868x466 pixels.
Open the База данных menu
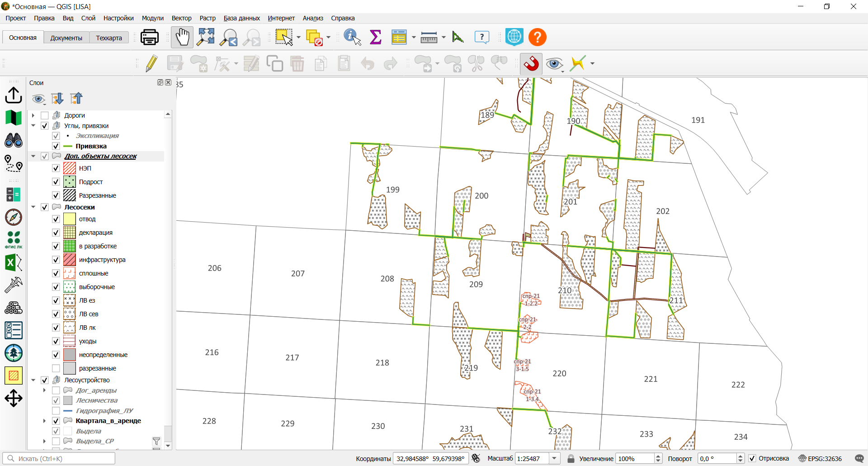tap(241, 18)
